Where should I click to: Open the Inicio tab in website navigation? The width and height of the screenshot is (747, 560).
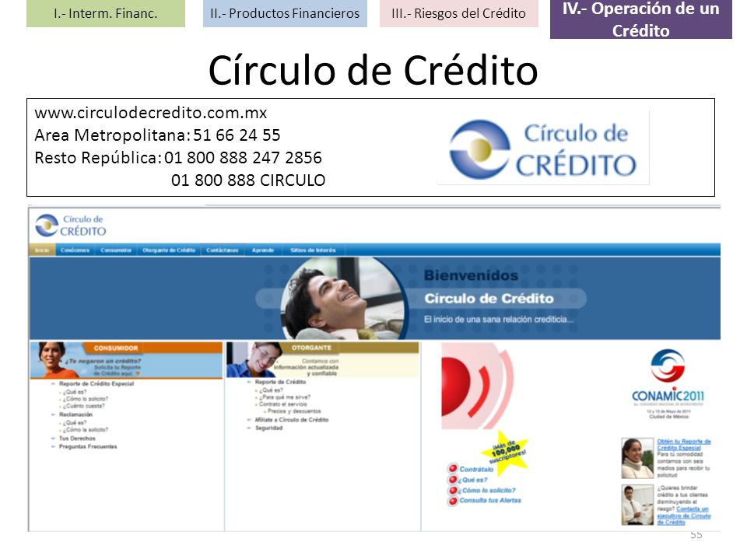[42, 250]
